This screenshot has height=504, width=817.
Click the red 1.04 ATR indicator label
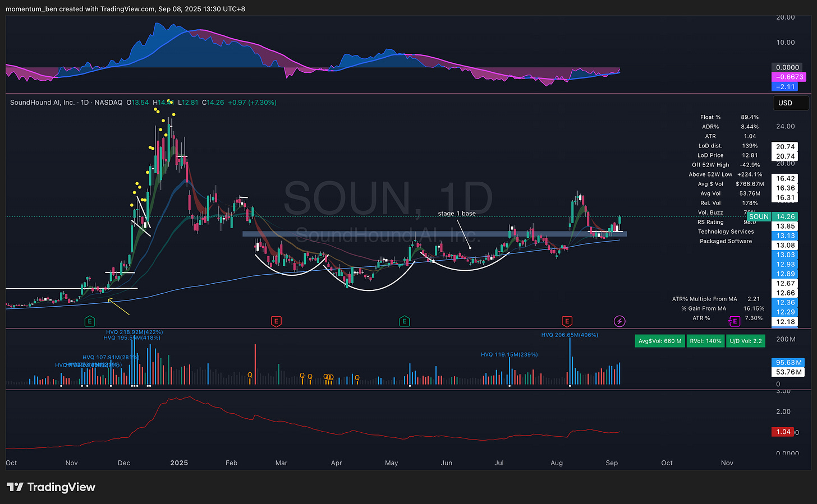coord(783,432)
